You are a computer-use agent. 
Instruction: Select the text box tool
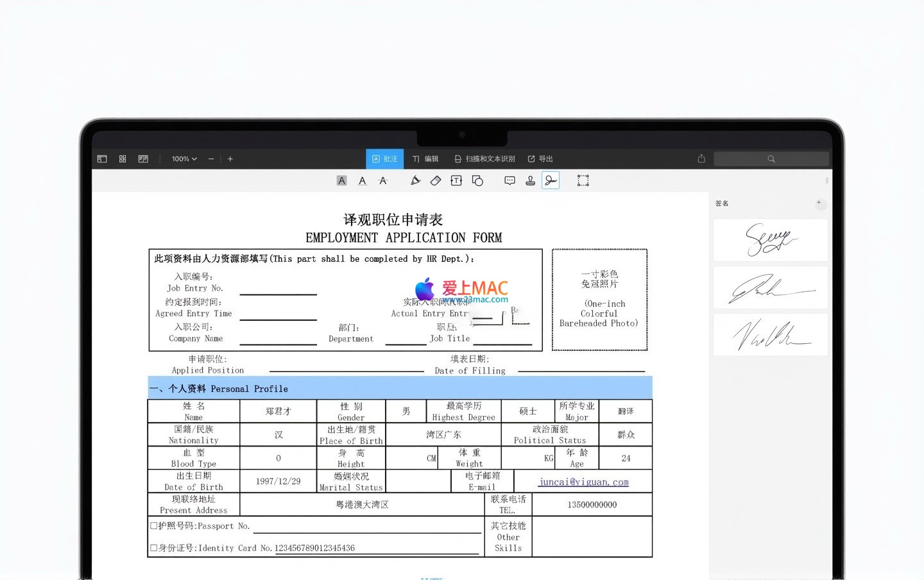tap(456, 181)
